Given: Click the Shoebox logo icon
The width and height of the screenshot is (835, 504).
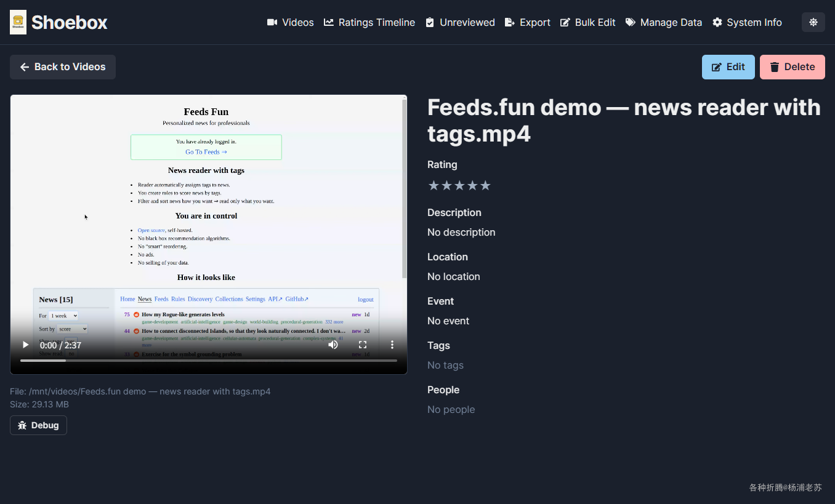Looking at the screenshot, I should tap(18, 22).
